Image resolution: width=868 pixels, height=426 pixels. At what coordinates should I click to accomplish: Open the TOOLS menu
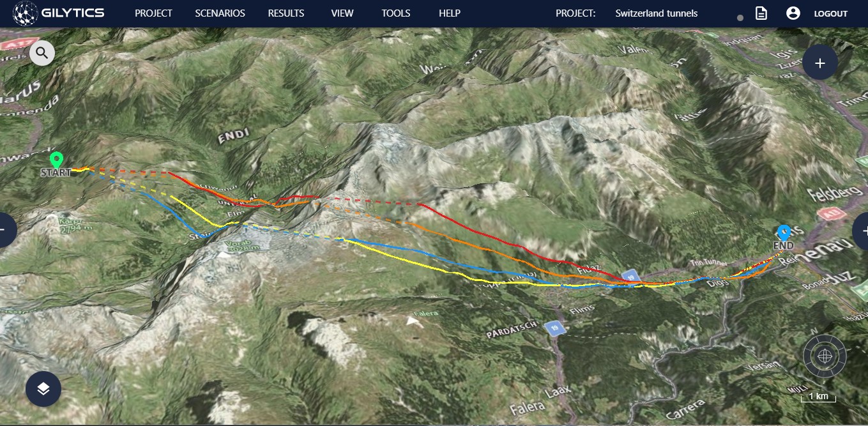(x=397, y=13)
